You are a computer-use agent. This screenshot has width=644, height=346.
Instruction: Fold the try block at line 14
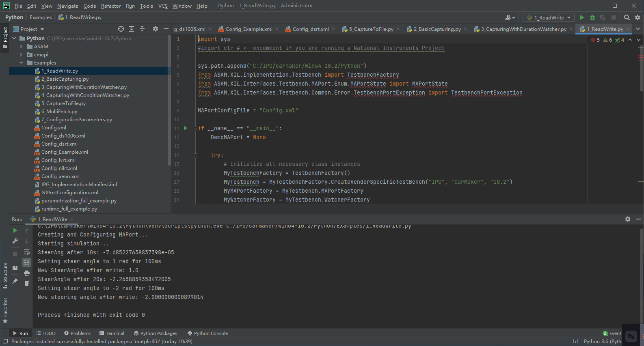(x=195, y=155)
